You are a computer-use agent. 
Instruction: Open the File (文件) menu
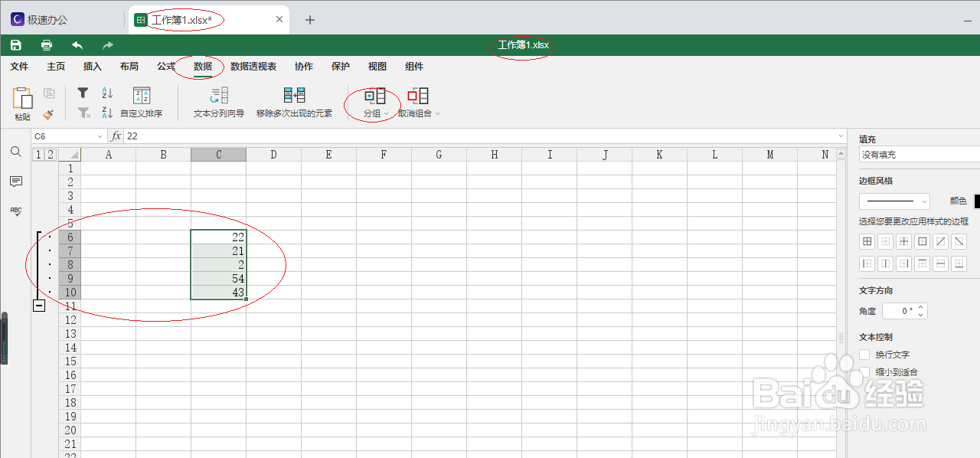pyautogui.click(x=19, y=67)
